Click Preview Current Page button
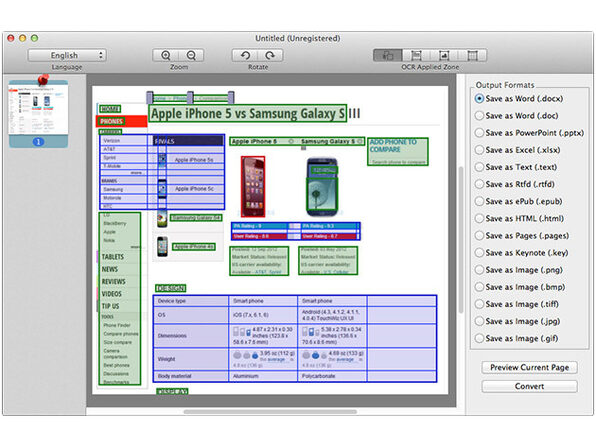 click(x=529, y=368)
